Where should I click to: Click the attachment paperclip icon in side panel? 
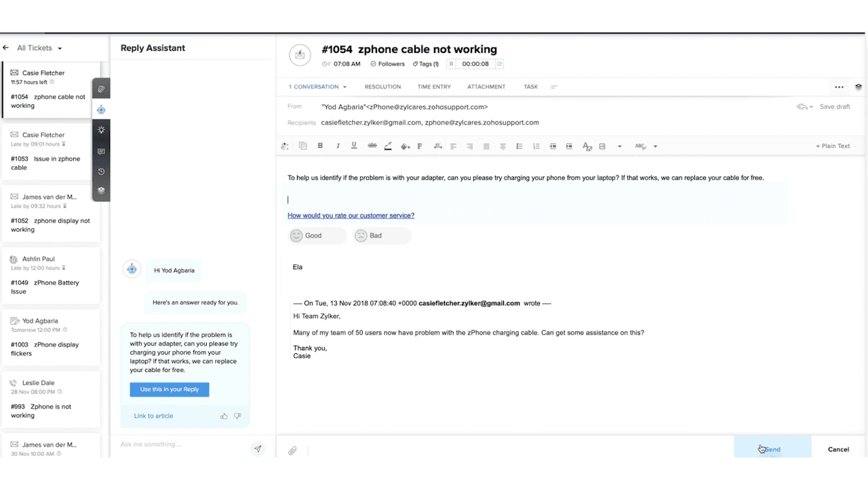click(101, 89)
